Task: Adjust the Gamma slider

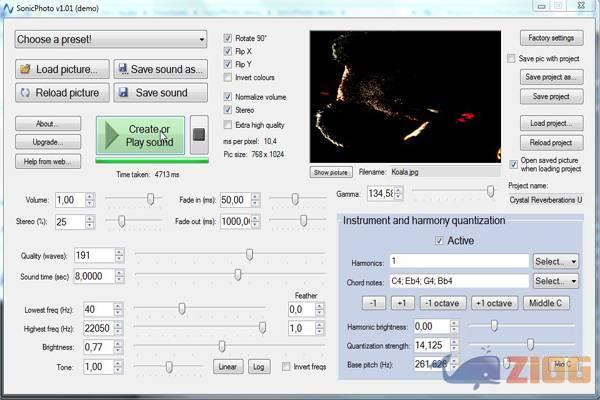Action: click(x=490, y=192)
